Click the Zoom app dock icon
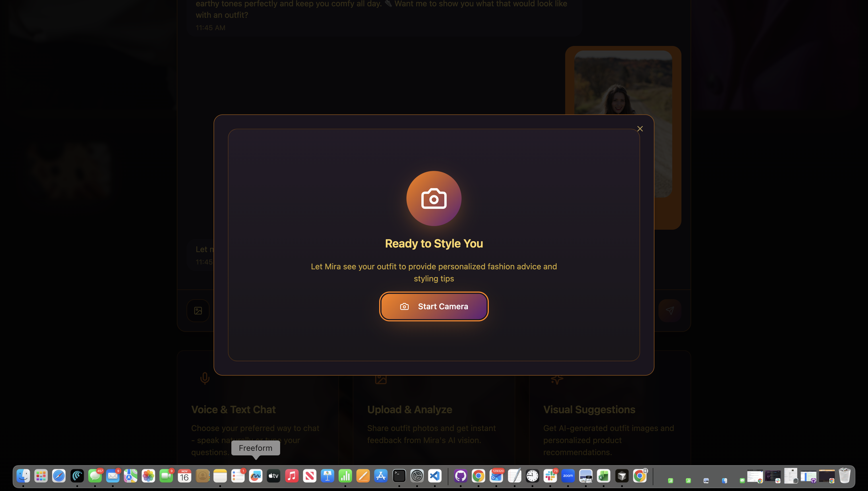Screen dimensions: 868x491 tap(568, 476)
